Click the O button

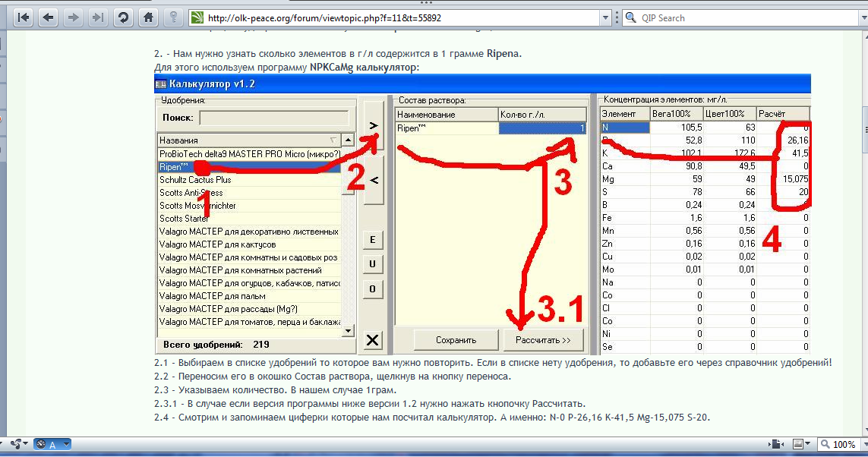point(373,288)
